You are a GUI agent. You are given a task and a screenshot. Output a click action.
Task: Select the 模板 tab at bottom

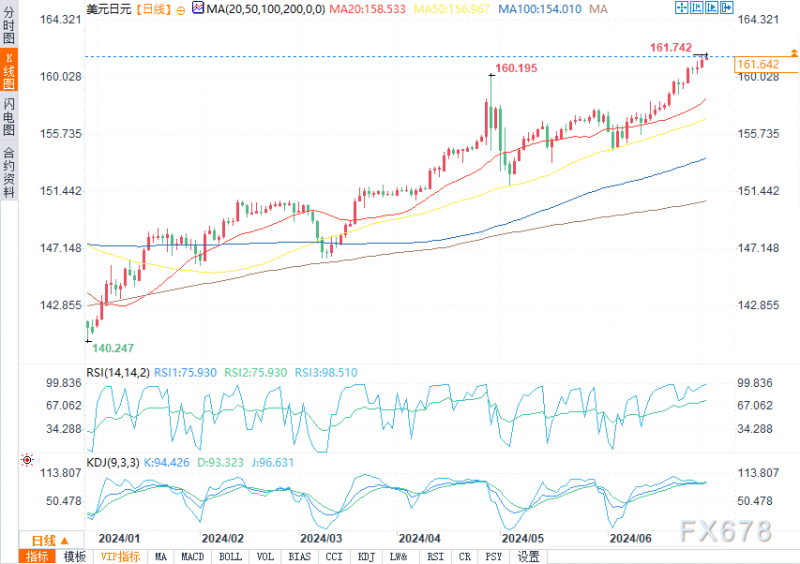[x=74, y=556]
